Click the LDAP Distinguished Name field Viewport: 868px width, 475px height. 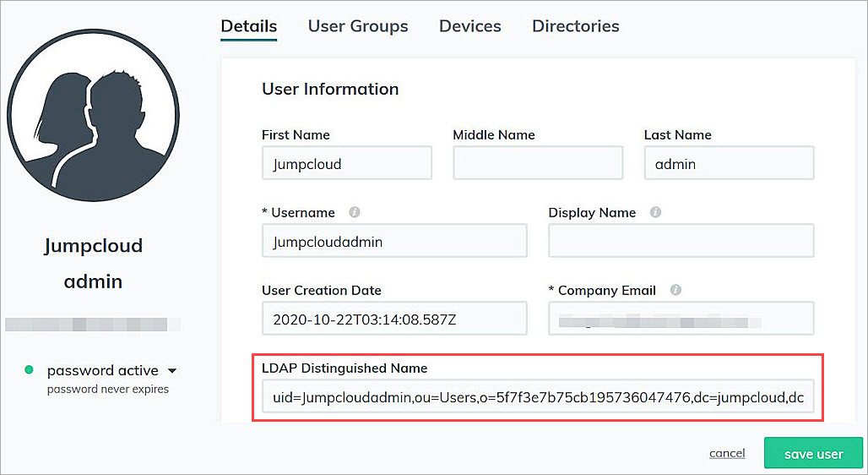pos(538,396)
